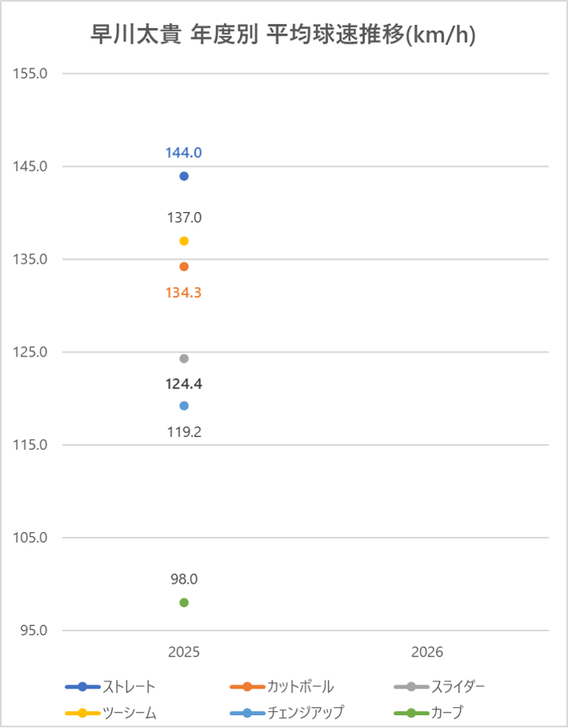Image resolution: width=568 pixels, height=728 pixels.
Task: Click the blue 144.0 data point marker
Action: tap(184, 176)
